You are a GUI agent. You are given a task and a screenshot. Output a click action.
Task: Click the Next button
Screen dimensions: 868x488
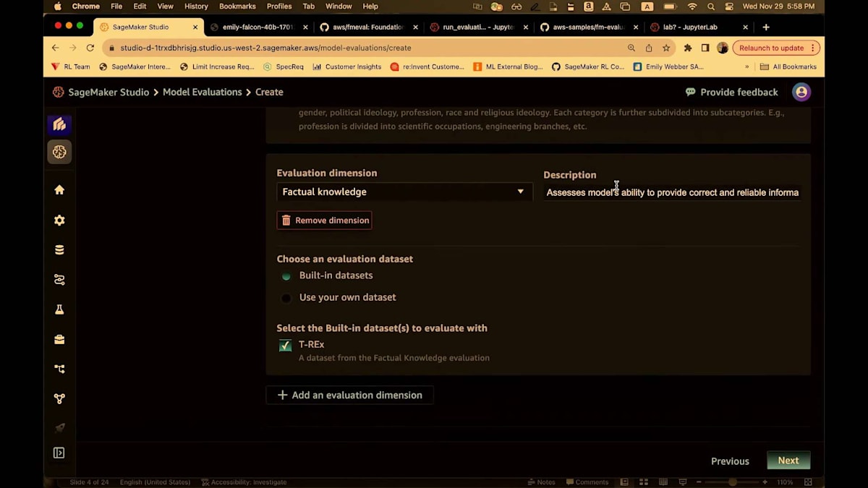tap(788, 461)
